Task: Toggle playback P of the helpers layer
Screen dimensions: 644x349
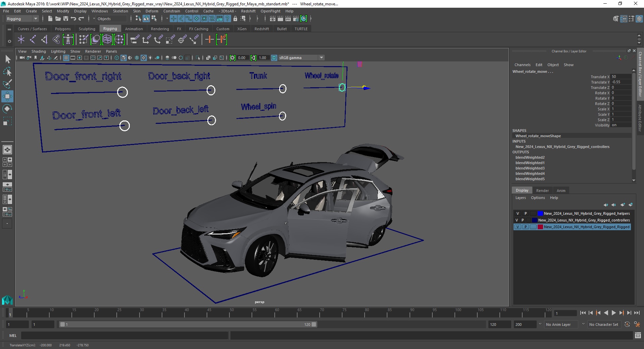Action: pos(526,213)
